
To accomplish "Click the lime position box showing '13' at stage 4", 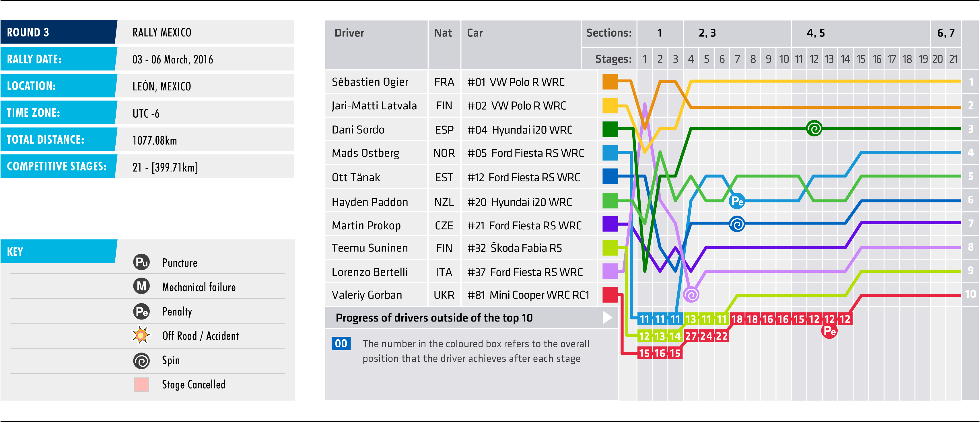I will click(x=691, y=319).
